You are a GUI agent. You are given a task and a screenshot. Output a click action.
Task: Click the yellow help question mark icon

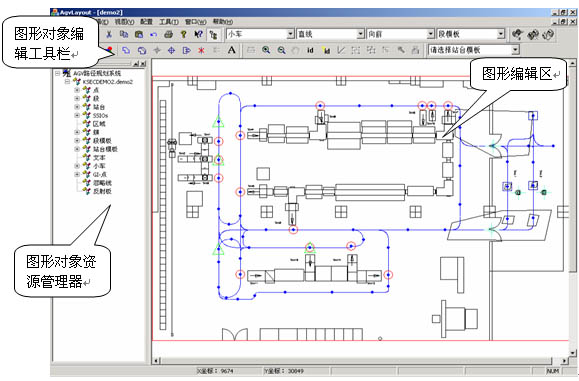[x=184, y=34]
